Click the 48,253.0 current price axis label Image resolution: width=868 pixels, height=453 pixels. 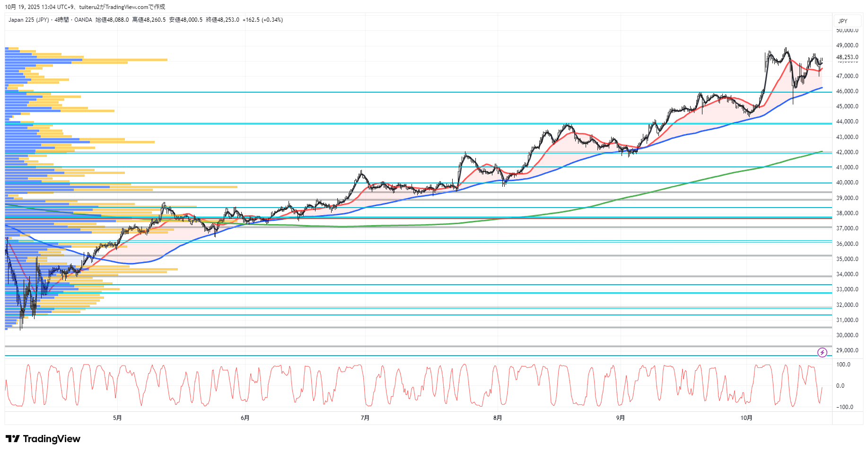pyautogui.click(x=847, y=57)
